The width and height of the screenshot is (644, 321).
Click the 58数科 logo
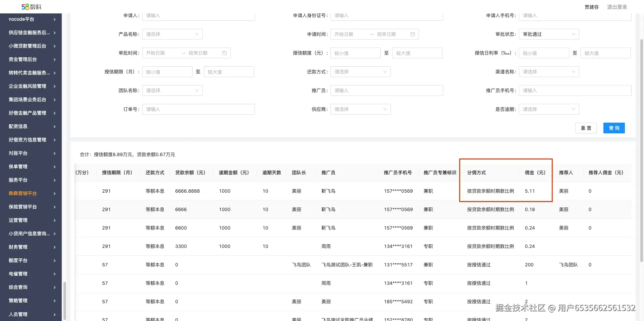point(31,7)
